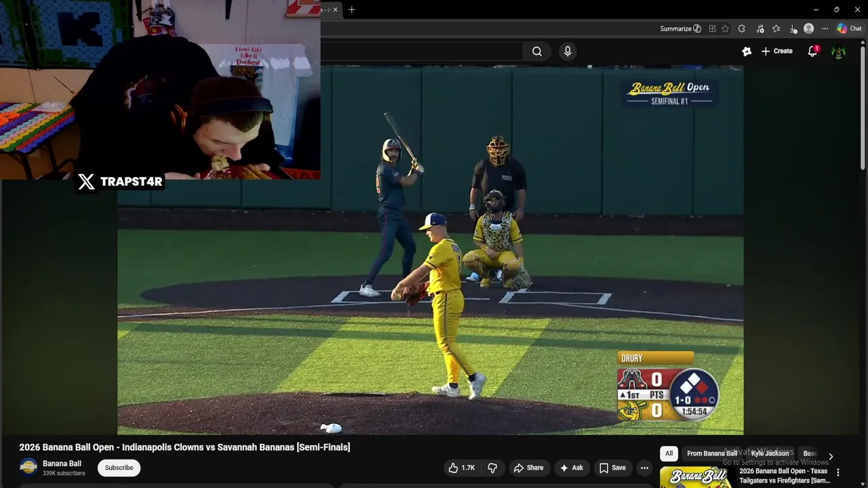Image resolution: width=868 pixels, height=488 pixels.
Task: Click the video player to pause
Action: (430, 249)
